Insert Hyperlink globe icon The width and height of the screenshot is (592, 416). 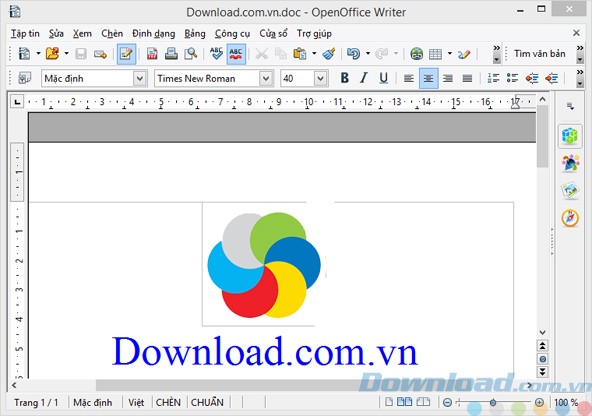pos(416,54)
